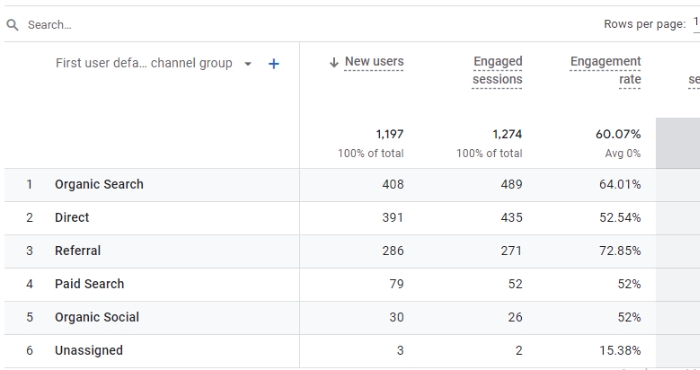
Task: Sort by Engagement rate column header
Action: click(x=605, y=71)
